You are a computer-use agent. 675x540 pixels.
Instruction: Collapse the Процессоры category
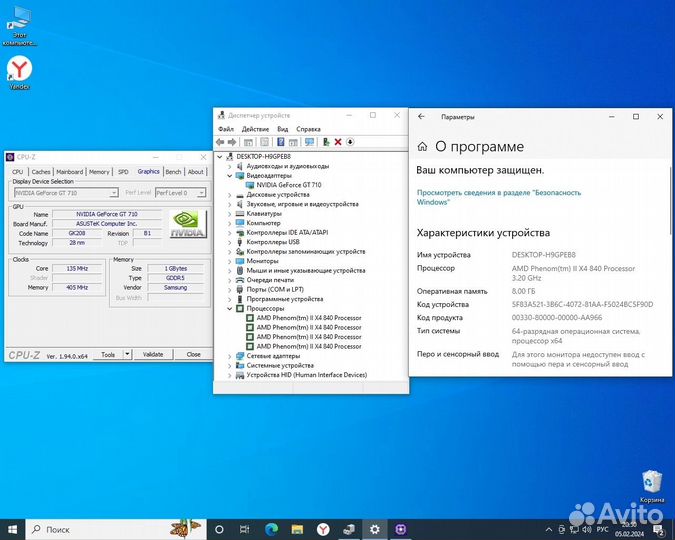pos(229,308)
